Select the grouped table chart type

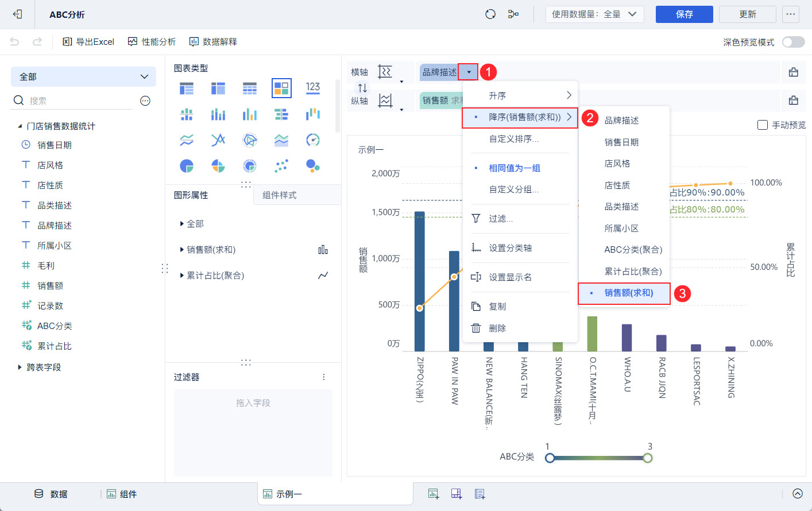(x=187, y=88)
